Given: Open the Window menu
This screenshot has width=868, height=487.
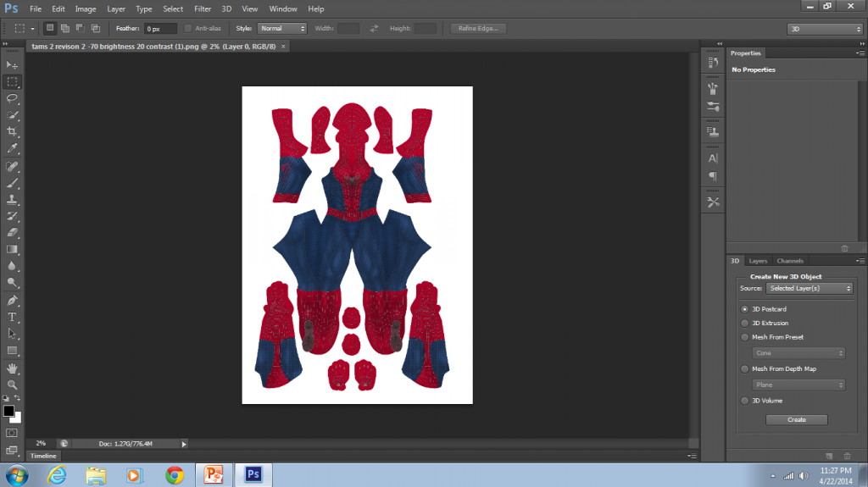Looking at the screenshot, I should click(x=283, y=8).
